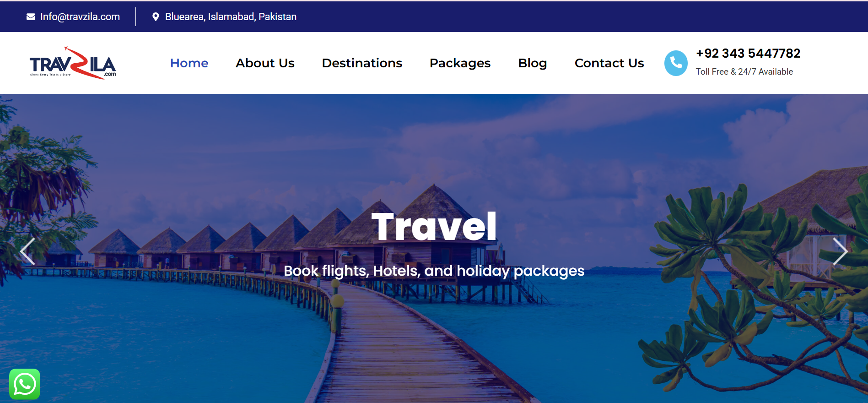
Task: Click Toll Free & 24/7 Available text
Action: pyautogui.click(x=744, y=72)
